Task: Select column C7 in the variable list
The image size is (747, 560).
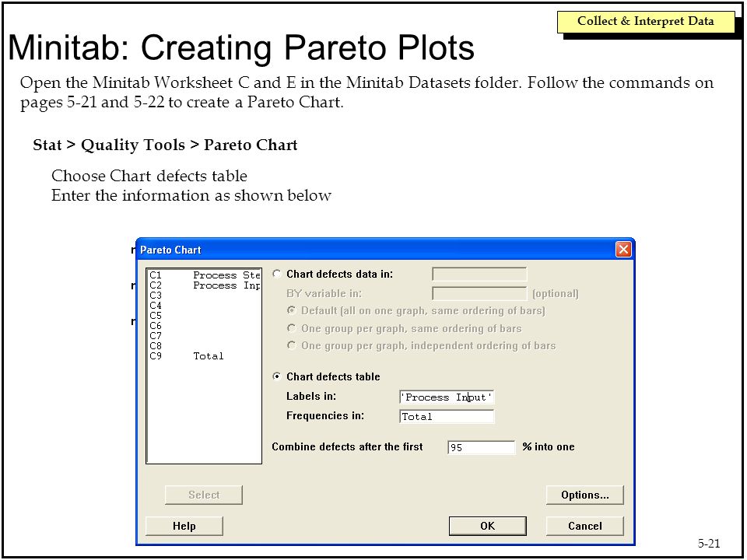Action: (205, 336)
